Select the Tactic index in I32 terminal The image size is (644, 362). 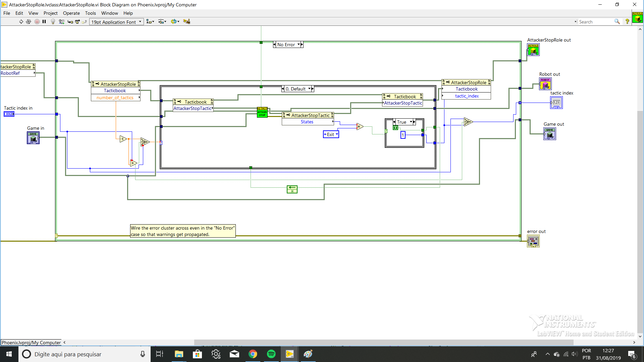click(x=9, y=114)
